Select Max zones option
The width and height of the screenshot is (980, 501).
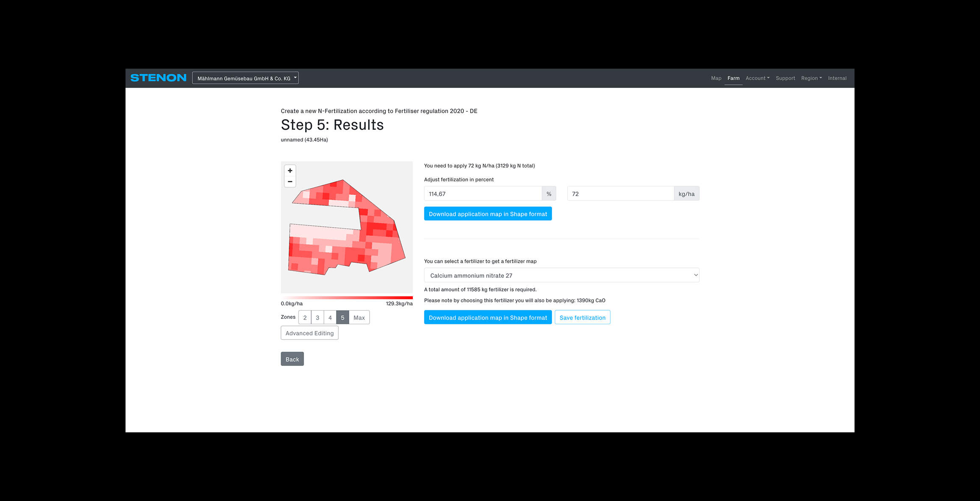[x=359, y=317]
